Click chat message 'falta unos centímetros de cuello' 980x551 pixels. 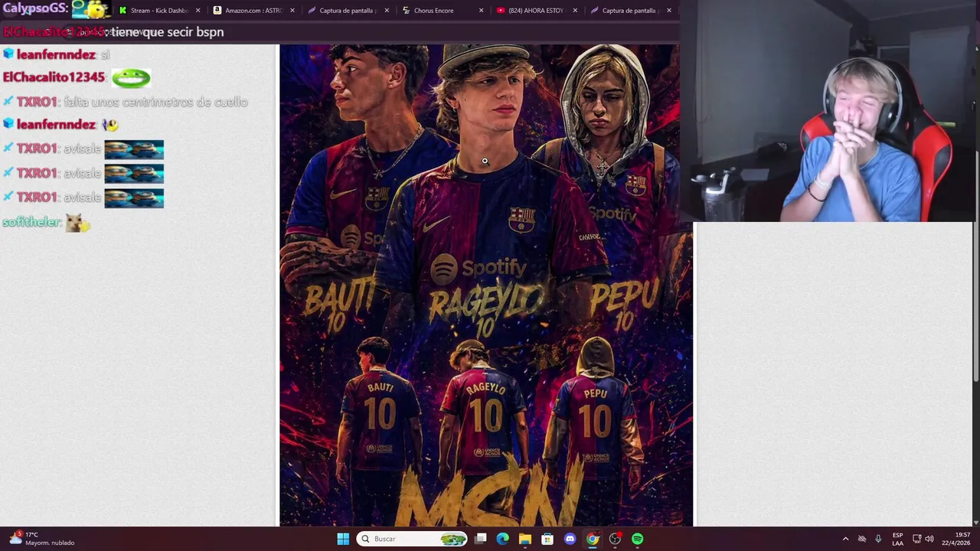(x=155, y=102)
